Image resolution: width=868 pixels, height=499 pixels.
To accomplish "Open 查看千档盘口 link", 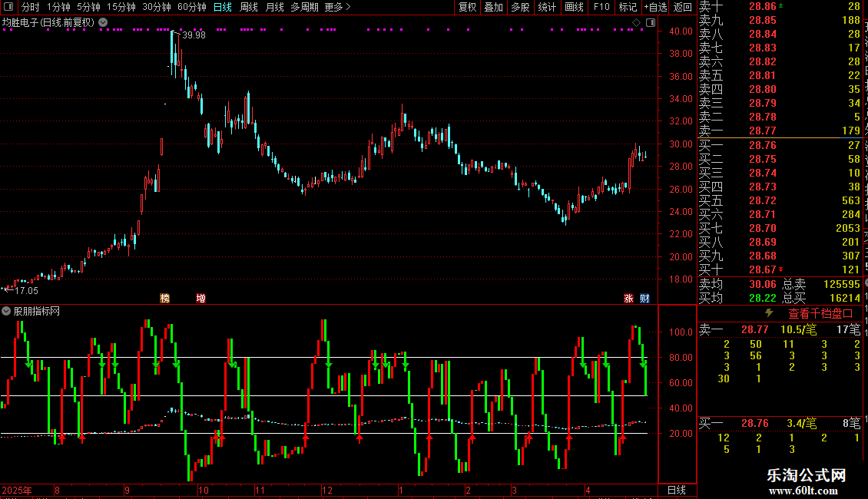I will coord(820,314).
